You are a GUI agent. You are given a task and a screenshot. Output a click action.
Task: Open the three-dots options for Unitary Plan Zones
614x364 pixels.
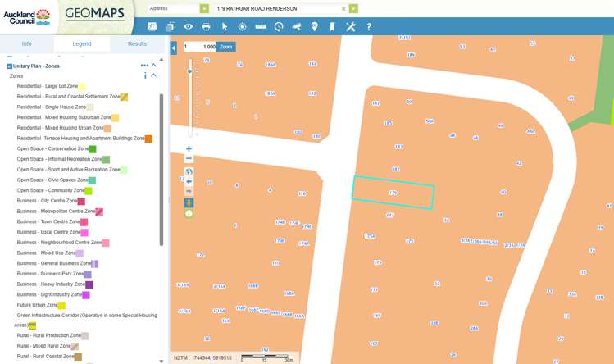tap(144, 66)
